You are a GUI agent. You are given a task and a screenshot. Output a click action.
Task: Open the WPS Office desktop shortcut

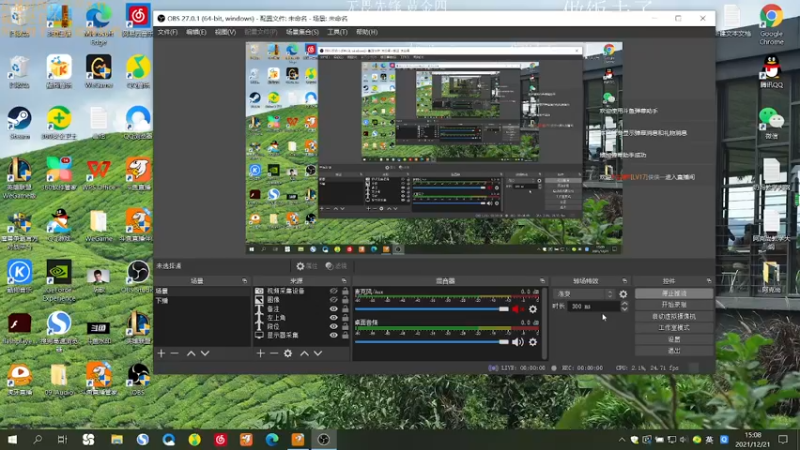click(x=98, y=174)
